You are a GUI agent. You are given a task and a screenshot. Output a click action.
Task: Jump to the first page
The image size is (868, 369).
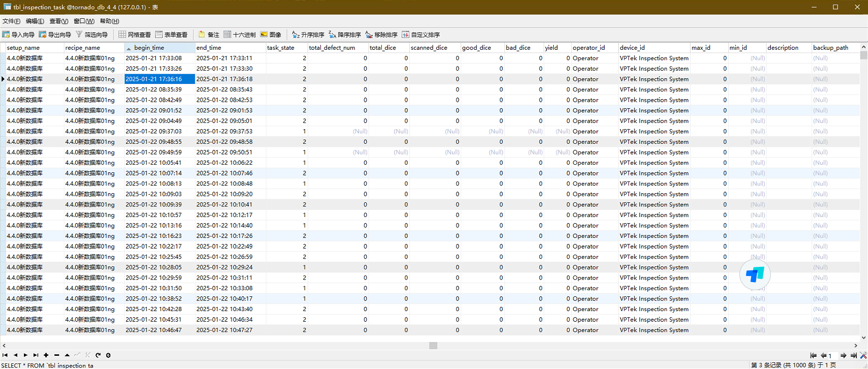(x=813, y=356)
